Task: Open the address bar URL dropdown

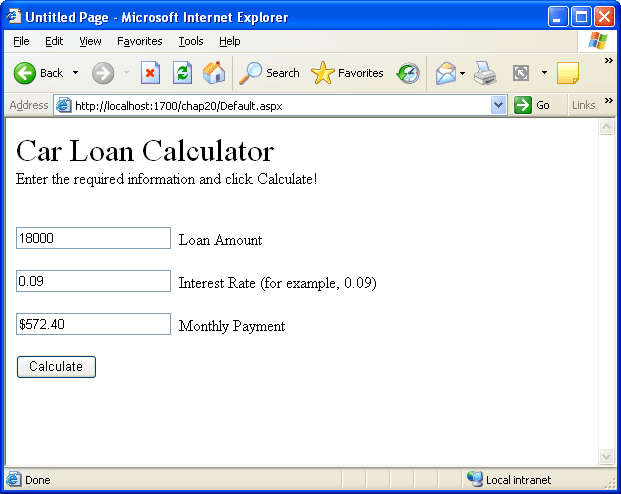Action: pos(500,105)
